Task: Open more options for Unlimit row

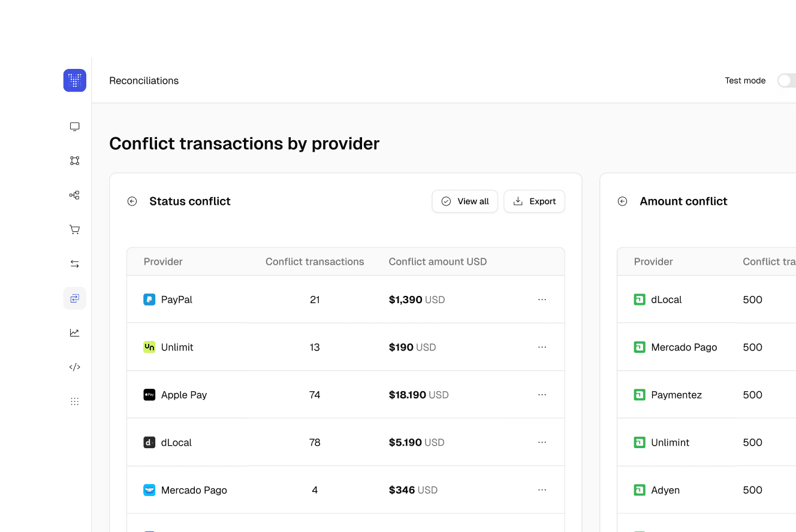Action: (542, 347)
